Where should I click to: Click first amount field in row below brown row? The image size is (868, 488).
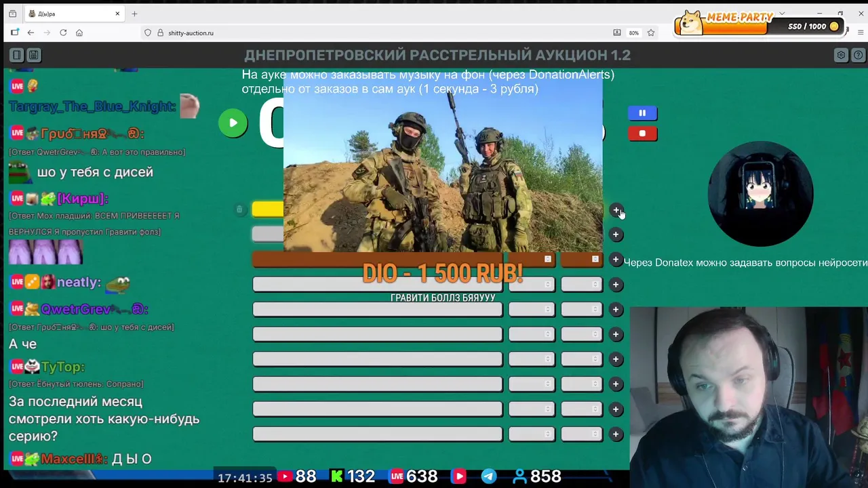click(531, 285)
